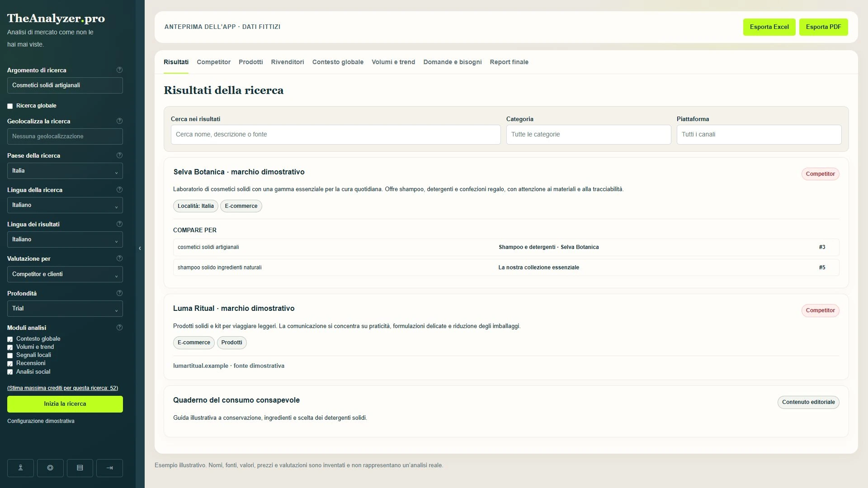This screenshot has height=488, width=868.
Task: Open help icon for Lingua dei risultati
Action: click(119, 224)
